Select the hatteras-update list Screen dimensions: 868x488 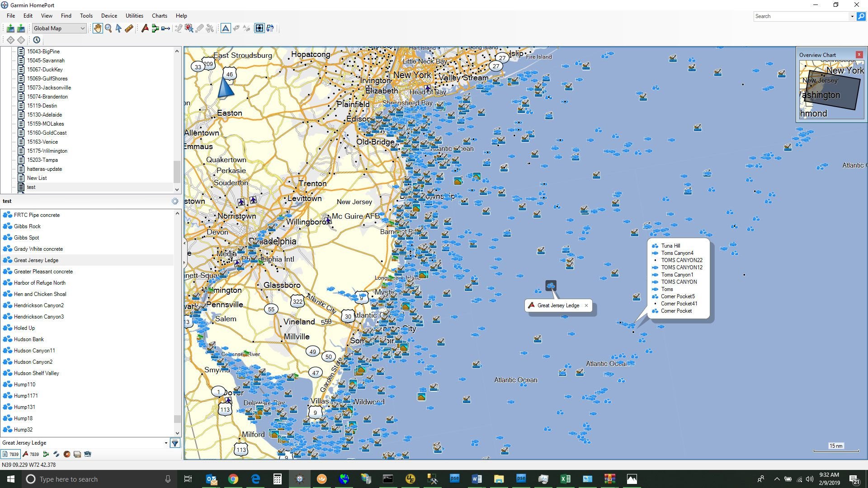click(x=44, y=169)
